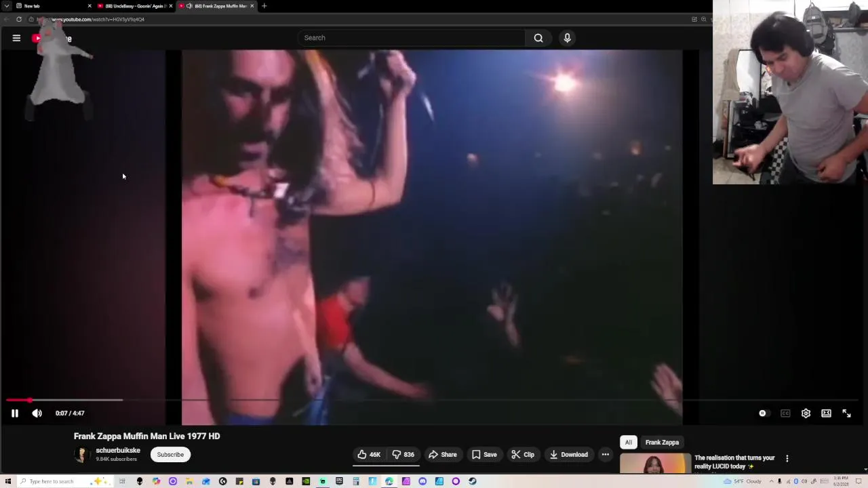Switch to theater mode view
868x488 pixels.
point(826,413)
